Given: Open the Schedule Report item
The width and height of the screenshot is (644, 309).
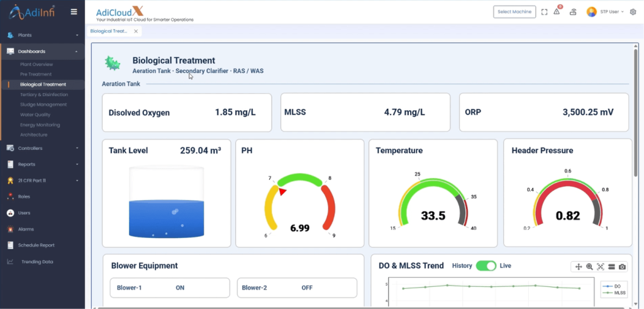Looking at the screenshot, I should pyautogui.click(x=36, y=245).
